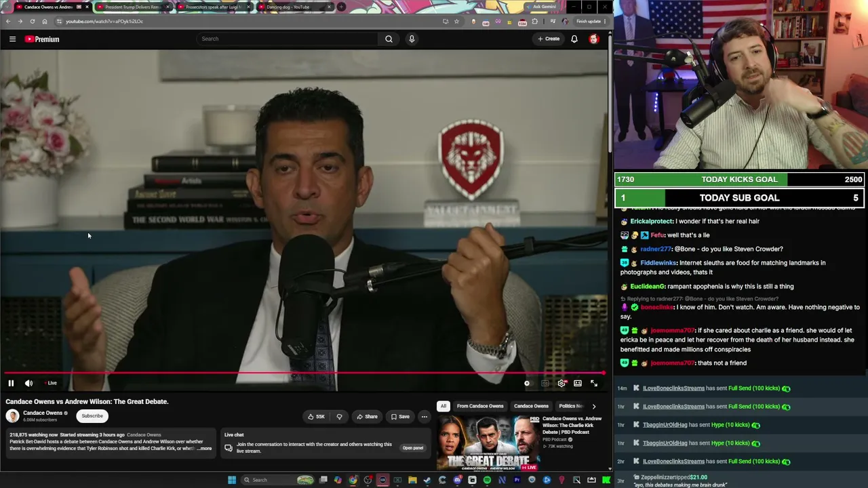The height and width of the screenshot is (488, 868).
Task: Go to YouTube Premium home logo
Action: pyautogui.click(x=42, y=39)
